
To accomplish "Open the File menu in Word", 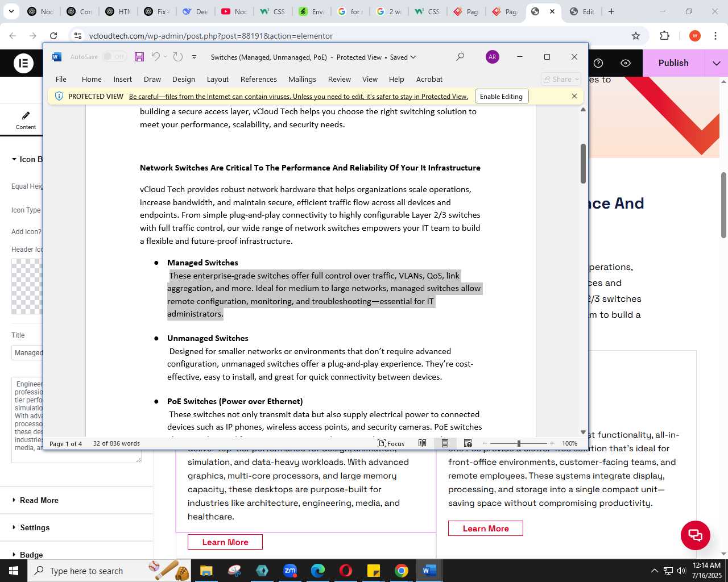I will click(61, 79).
